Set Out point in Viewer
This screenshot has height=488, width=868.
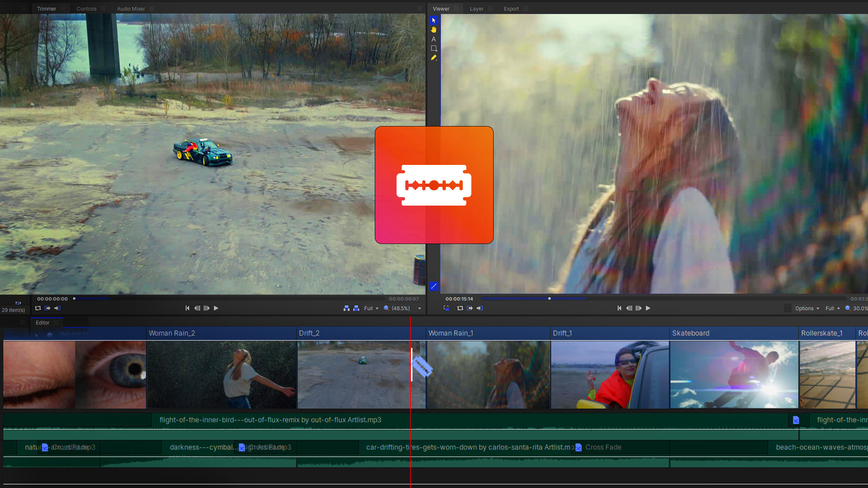tap(480, 308)
